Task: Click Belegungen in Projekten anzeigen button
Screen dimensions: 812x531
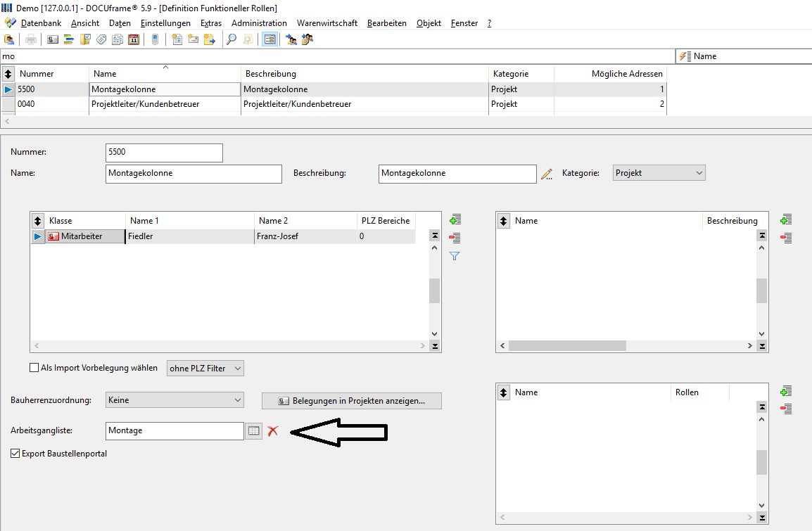Action: pos(352,401)
